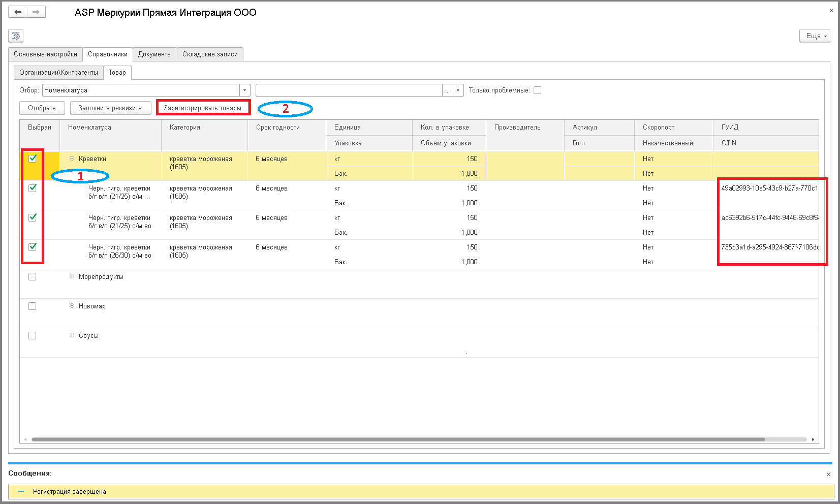Expand the Морепродукты group
Screen dimensions: 840x504
pos(72,276)
